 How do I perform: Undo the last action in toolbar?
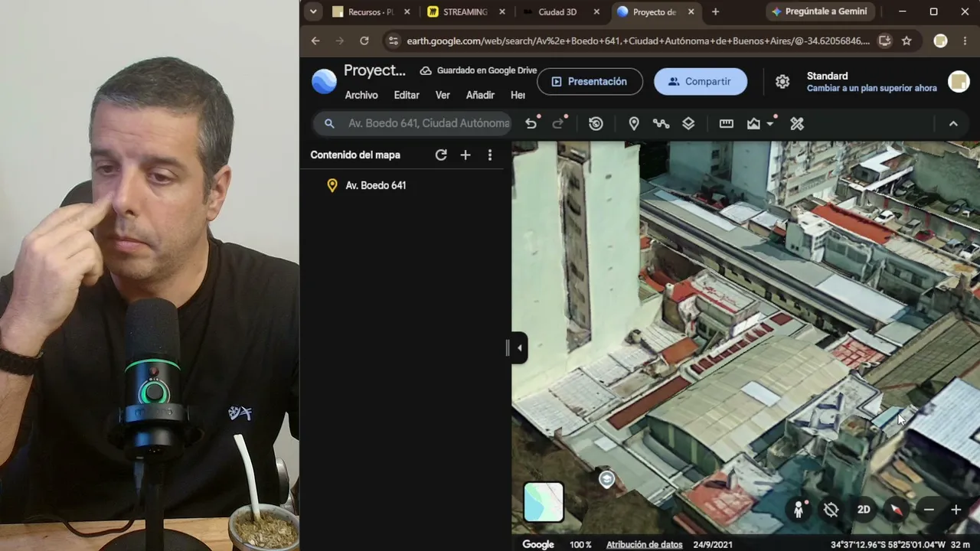pyautogui.click(x=531, y=123)
